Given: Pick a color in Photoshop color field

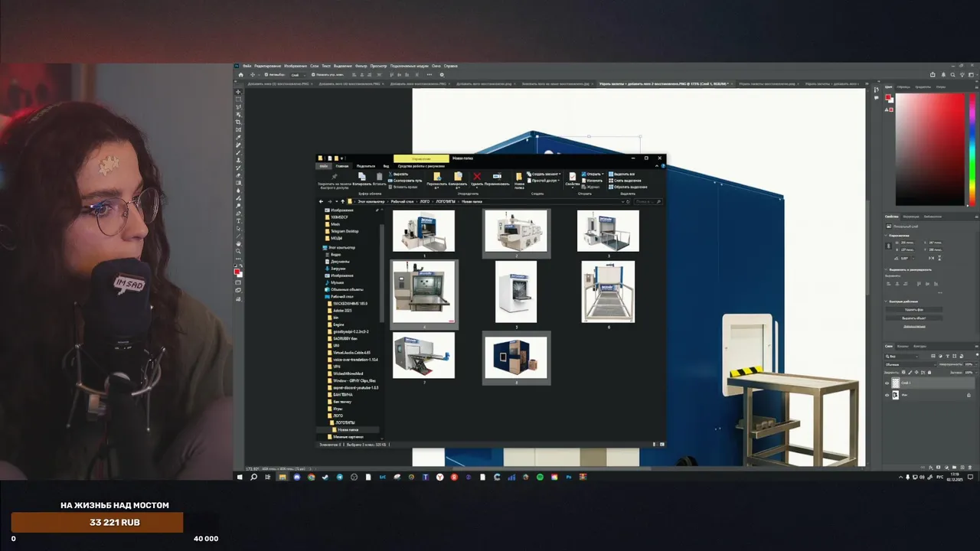Looking at the screenshot, I should coord(930,149).
